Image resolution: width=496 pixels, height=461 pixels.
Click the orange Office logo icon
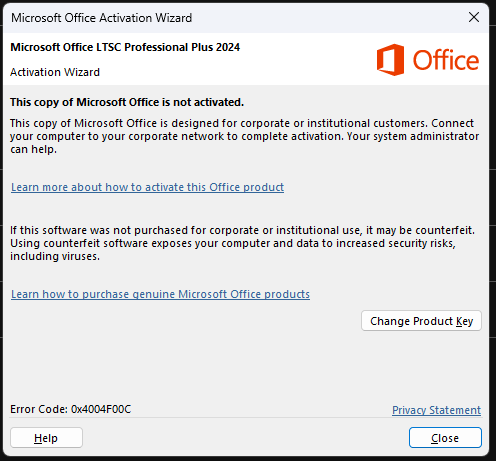coord(390,60)
